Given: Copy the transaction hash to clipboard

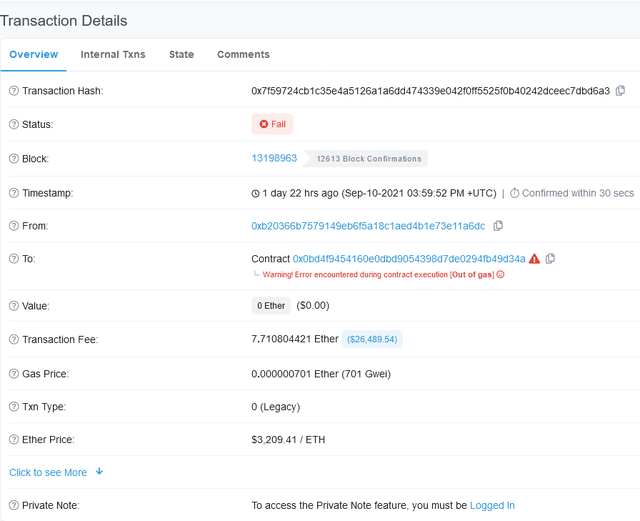Looking at the screenshot, I should tap(620, 91).
